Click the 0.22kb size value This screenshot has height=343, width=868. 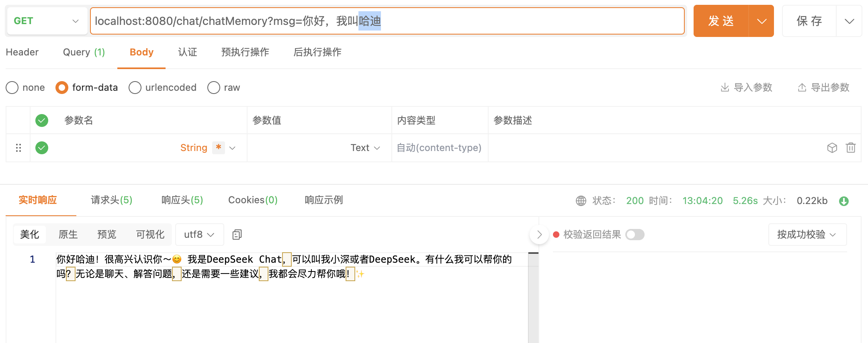(x=812, y=201)
